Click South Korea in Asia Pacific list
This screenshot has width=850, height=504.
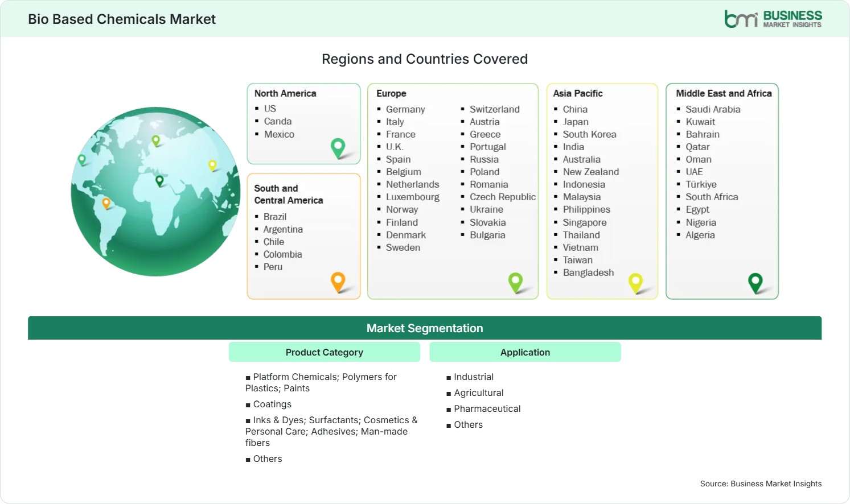pyautogui.click(x=589, y=134)
